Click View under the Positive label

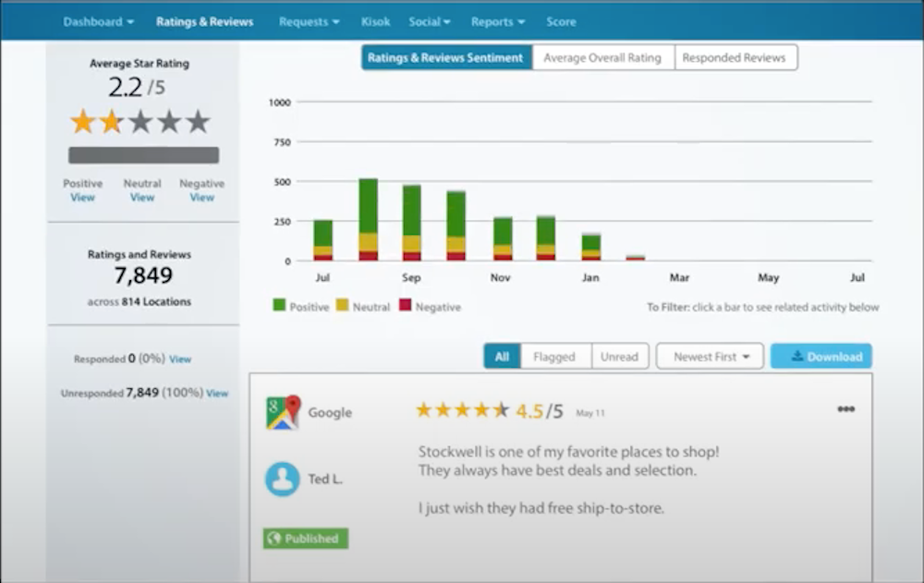coord(82,197)
